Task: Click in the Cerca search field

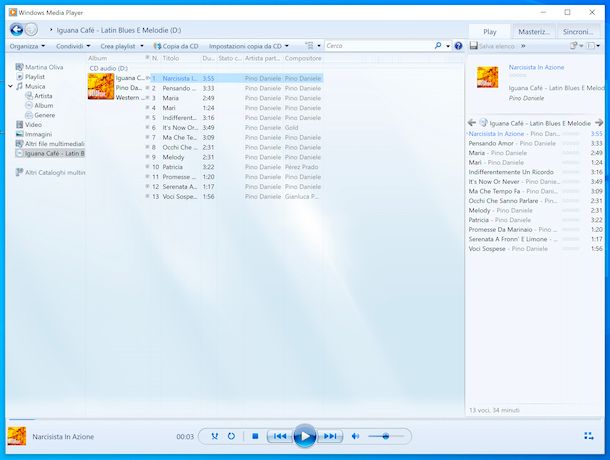Action: (x=379, y=46)
